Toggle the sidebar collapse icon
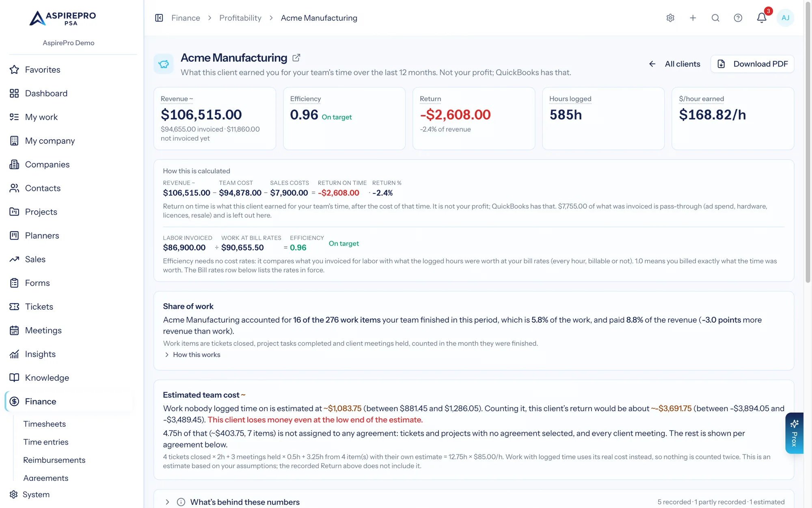 (x=159, y=18)
